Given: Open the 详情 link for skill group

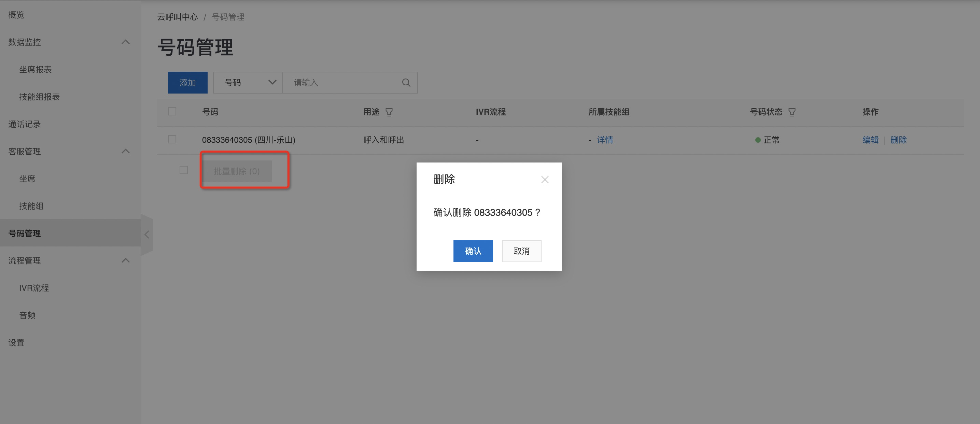Looking at the screenshot, I should pyautogui.click(x=605, y=140).
